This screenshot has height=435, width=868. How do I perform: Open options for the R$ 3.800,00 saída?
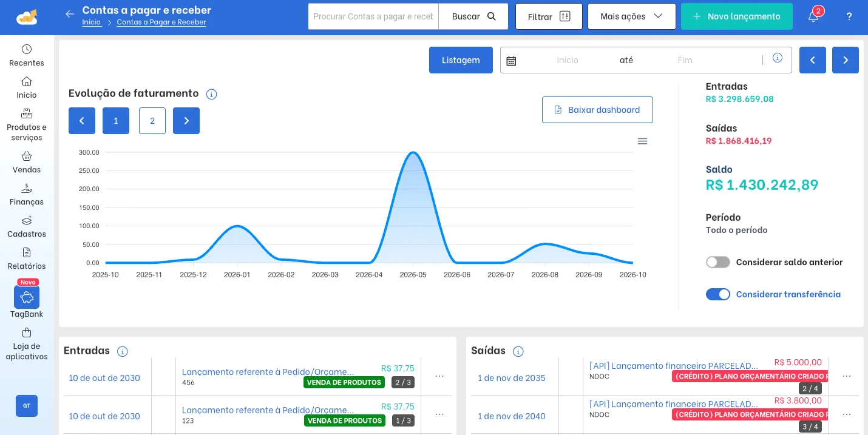tap(847, 414)
